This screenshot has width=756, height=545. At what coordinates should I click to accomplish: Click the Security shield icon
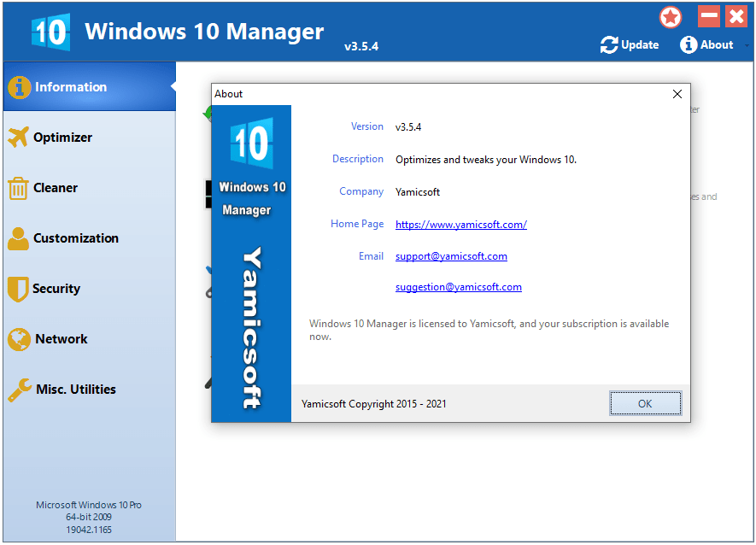coord(18,289)
